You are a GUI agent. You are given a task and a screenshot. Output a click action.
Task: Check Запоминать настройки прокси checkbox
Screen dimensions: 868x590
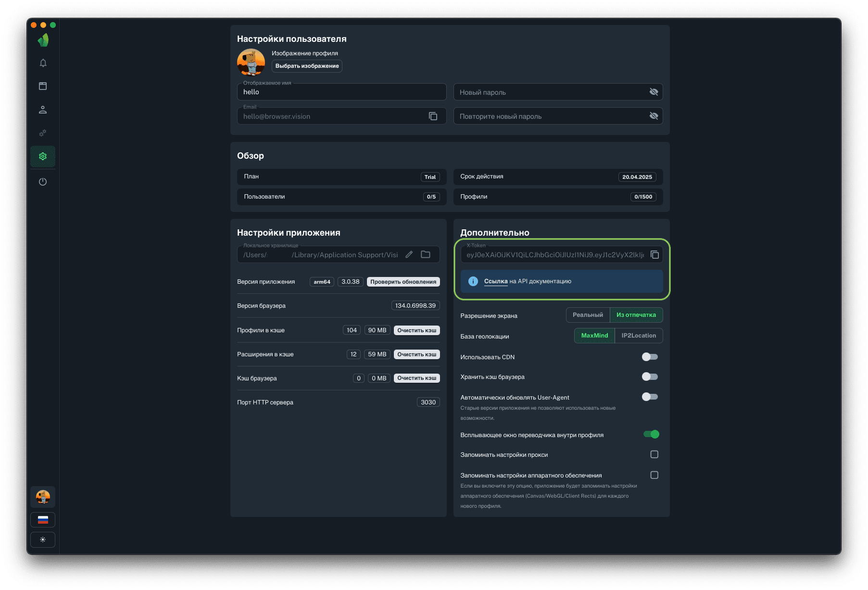[x=654, y=454]
